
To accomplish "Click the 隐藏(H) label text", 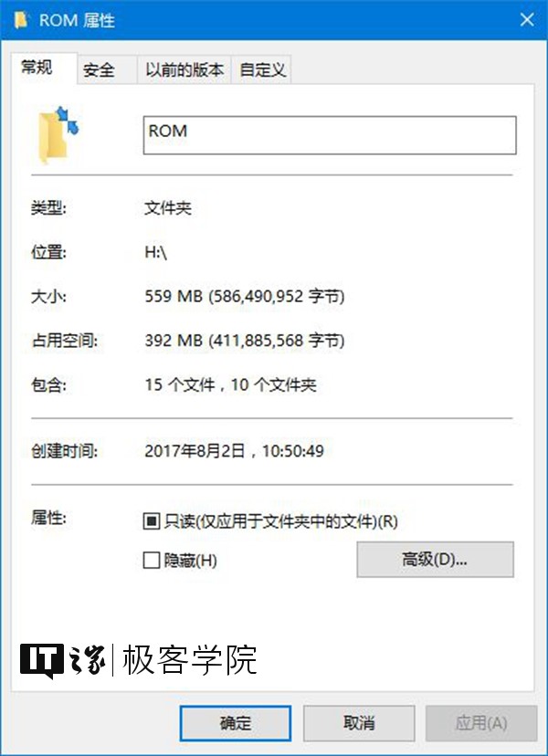I will (x=190, y=561).
